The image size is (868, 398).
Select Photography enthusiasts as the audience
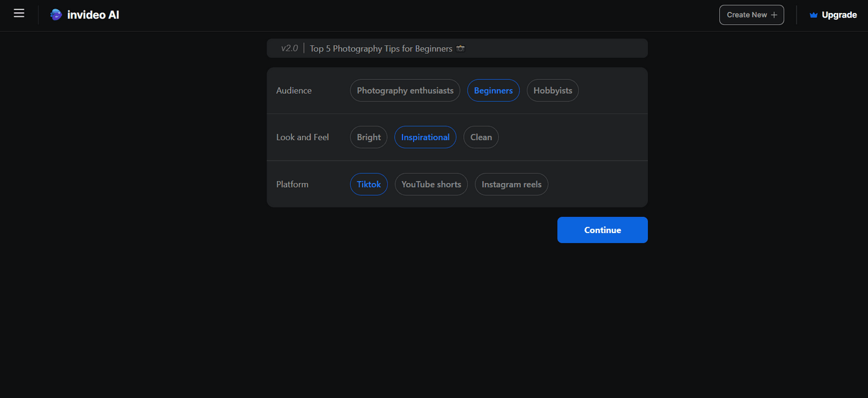tap(404, 90)
